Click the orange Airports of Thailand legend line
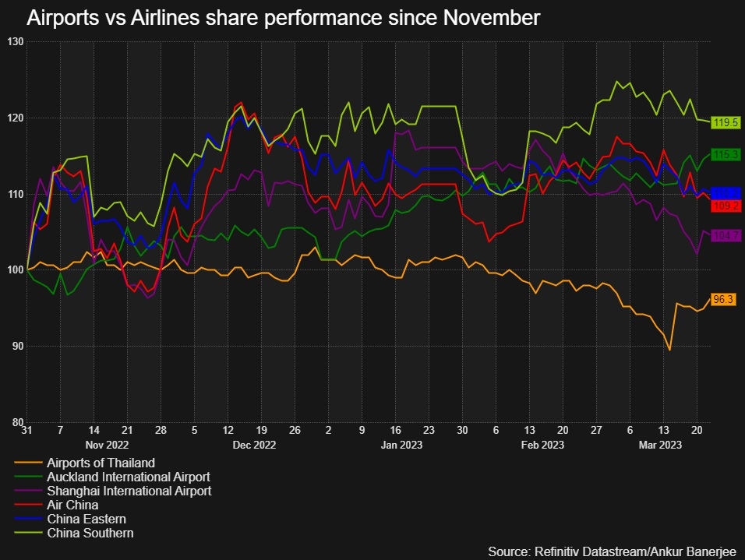Image resolution: width=745 pixels, height=560 pixels. tap(29, 463)
